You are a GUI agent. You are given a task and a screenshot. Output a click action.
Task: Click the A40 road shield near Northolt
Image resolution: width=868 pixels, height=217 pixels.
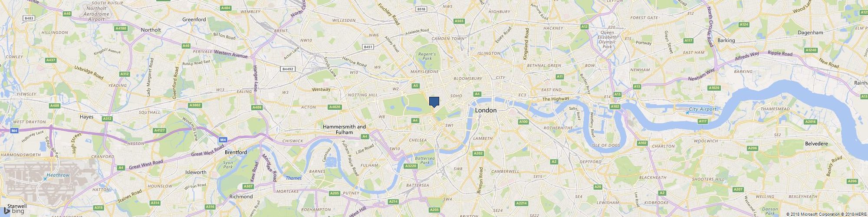point(186,46)
